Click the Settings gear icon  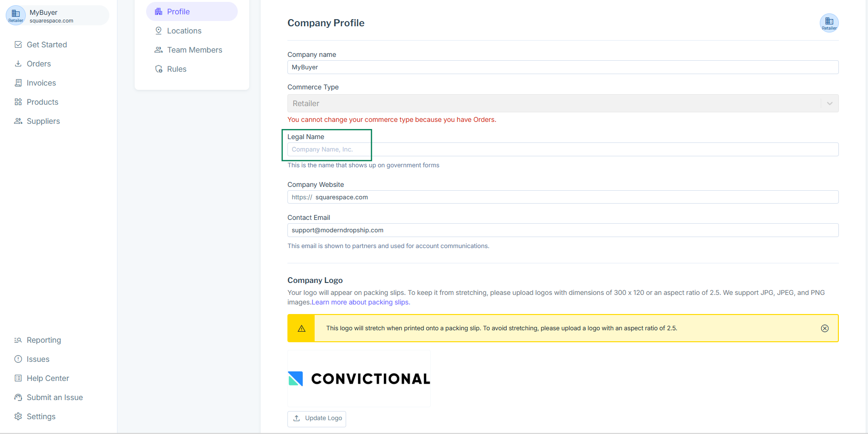click(18, 416)
